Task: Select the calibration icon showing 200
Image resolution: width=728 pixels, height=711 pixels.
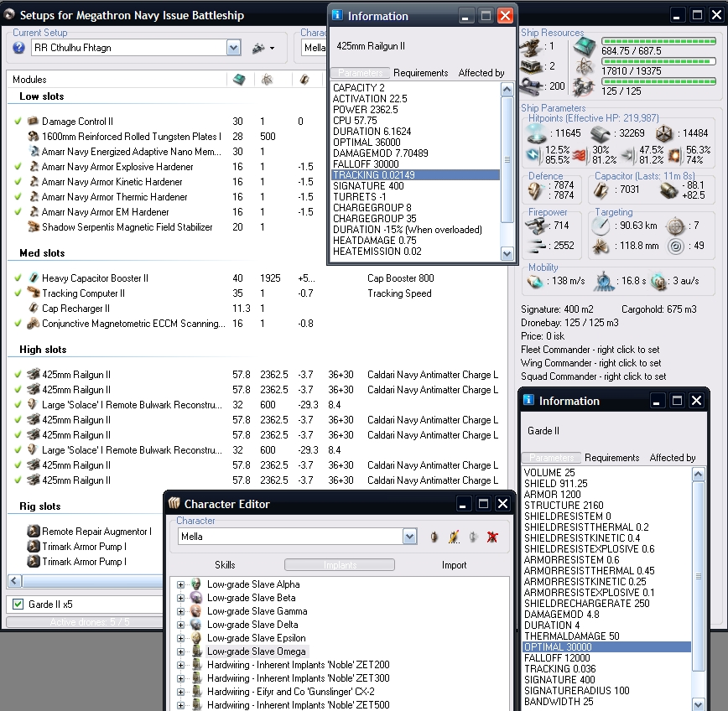Action: coord(531,86)
